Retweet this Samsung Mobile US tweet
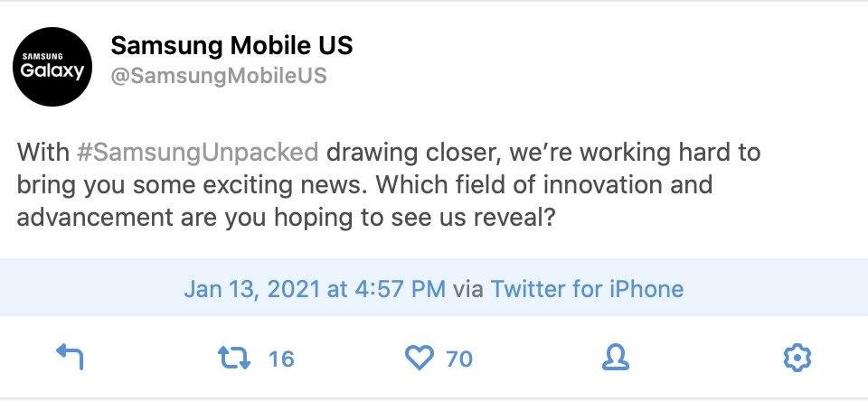 (x=233, y=358)
